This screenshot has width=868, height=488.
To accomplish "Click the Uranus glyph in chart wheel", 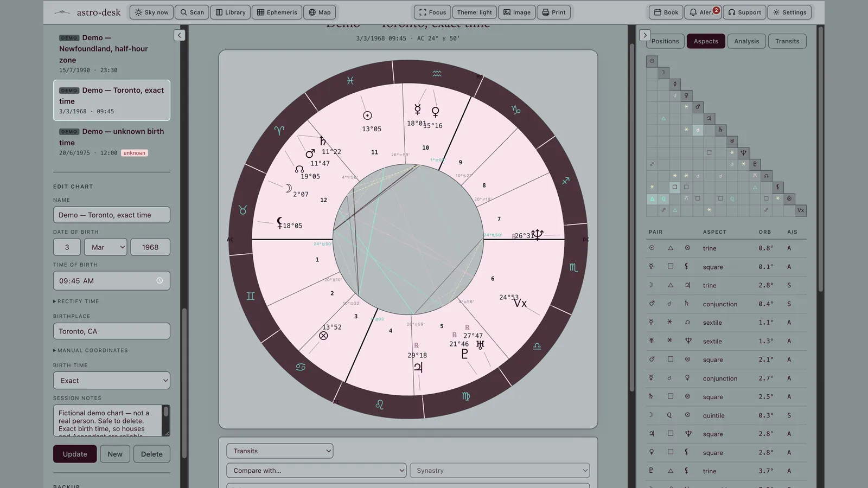I will click(x=480, y=344).
